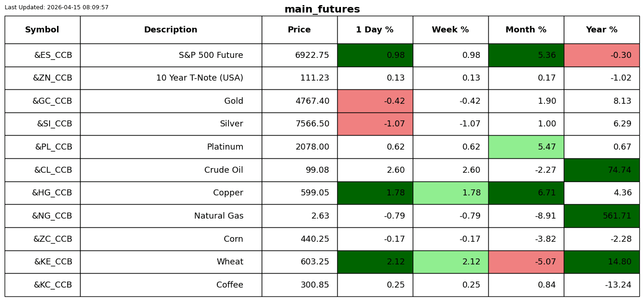Select the Natural Gas description cell
The image size is (644, 301).
coord(171,216)
